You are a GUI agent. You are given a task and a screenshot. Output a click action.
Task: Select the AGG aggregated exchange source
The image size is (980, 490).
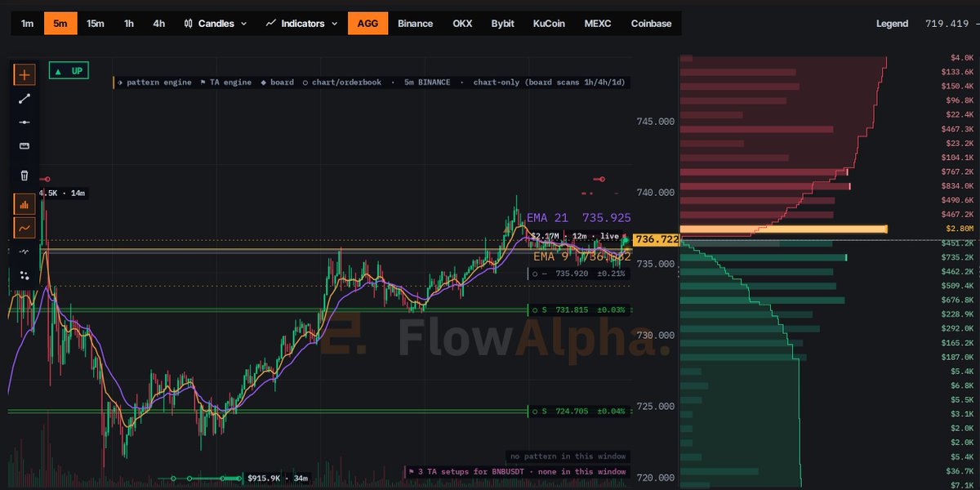coord(367,24)
